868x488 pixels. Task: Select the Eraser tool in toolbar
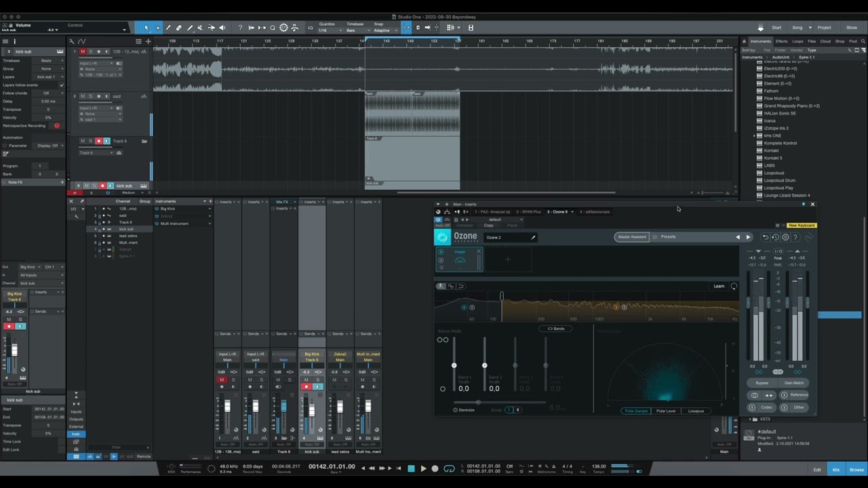coord(179,28)
